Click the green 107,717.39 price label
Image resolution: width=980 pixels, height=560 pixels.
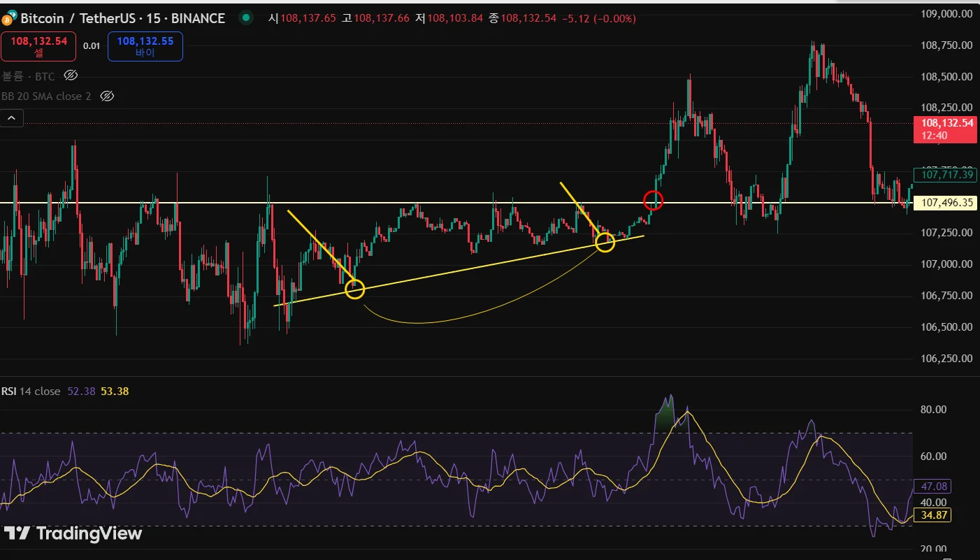point(945,175)
